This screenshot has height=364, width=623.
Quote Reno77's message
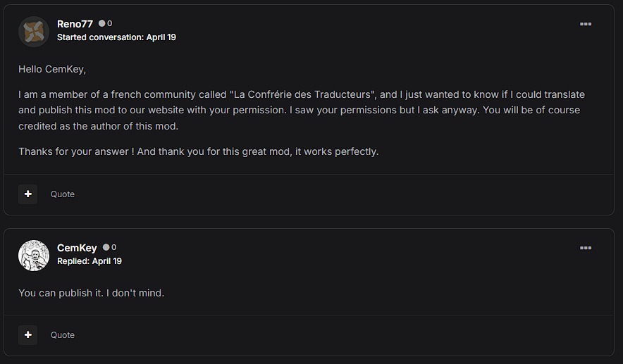pyautogui.click(x=63, y=194)
